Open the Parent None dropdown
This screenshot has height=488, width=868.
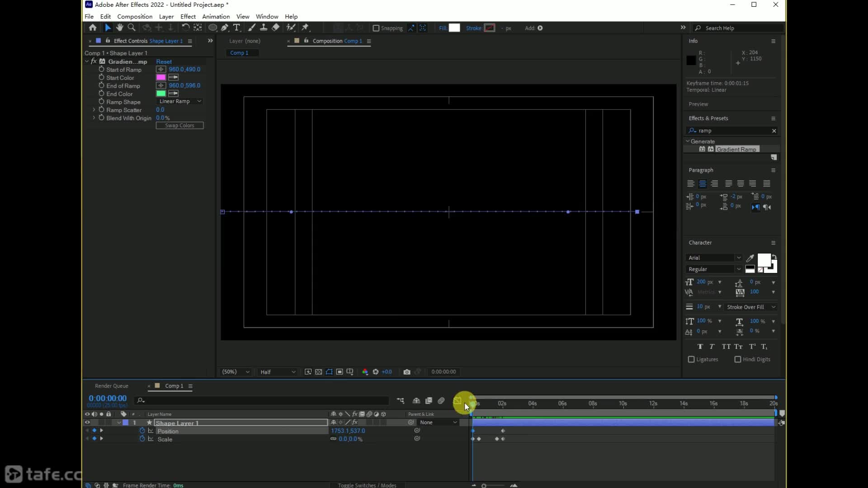pos(439,423)
